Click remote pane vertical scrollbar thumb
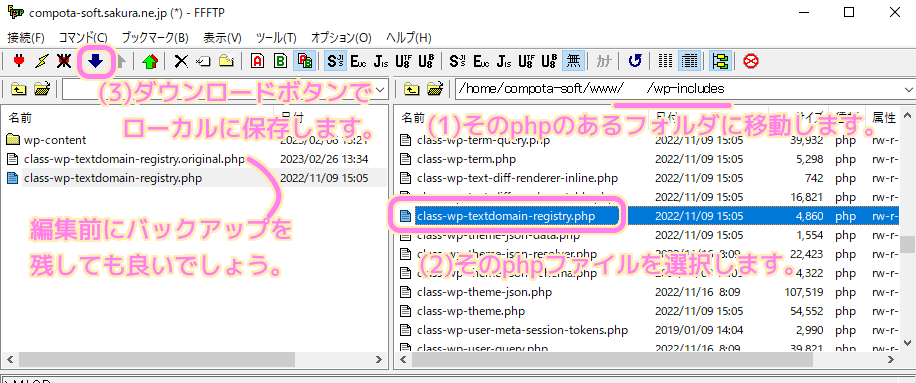916x383 pixels. [x=908, y=245]
